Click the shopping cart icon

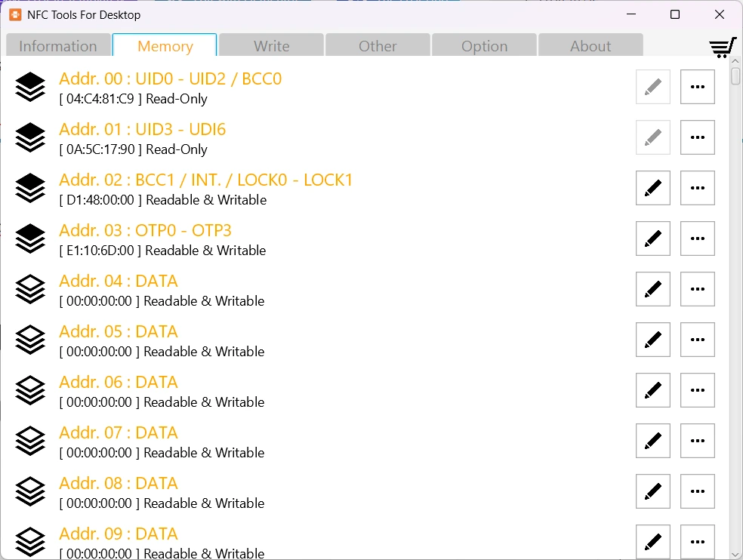[x=722, y=48]
